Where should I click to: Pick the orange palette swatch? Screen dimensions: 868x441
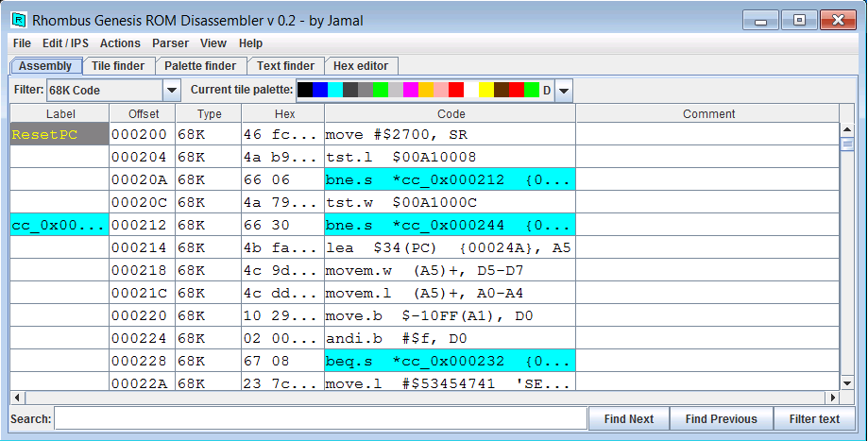point(426,90)
